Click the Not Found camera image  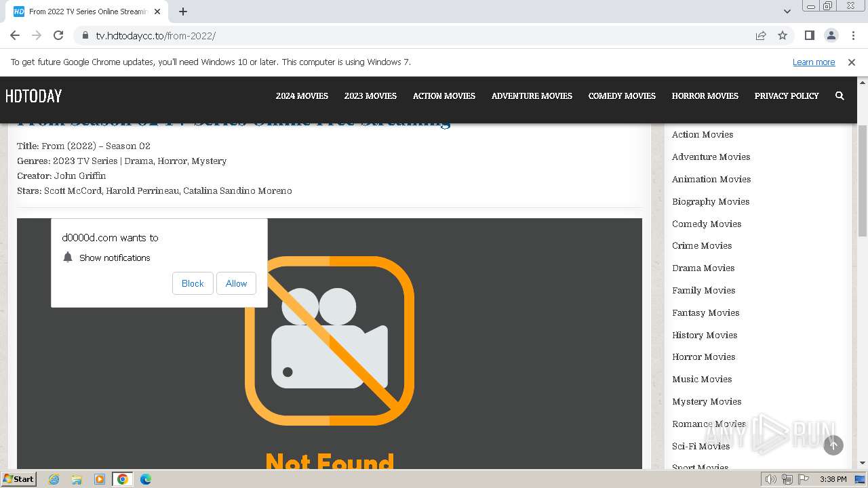coord(330,341)
